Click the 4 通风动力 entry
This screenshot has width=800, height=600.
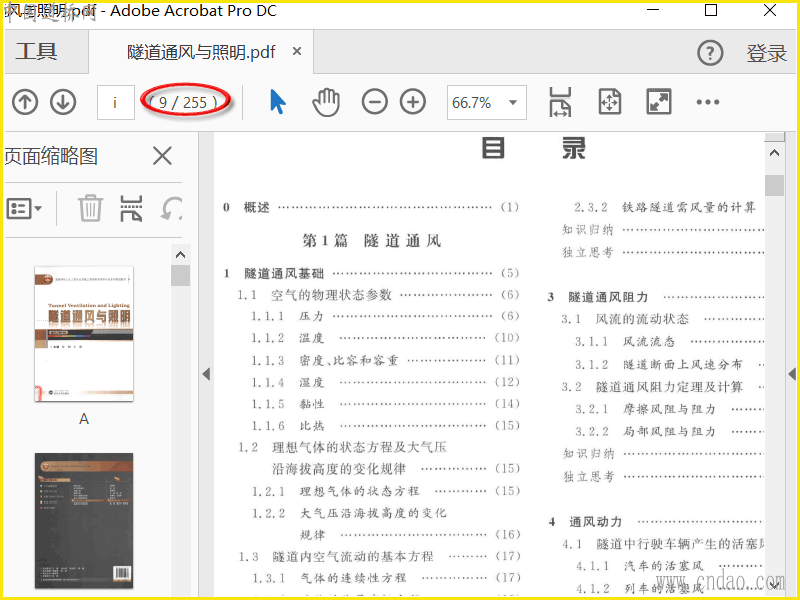[656, 521]
